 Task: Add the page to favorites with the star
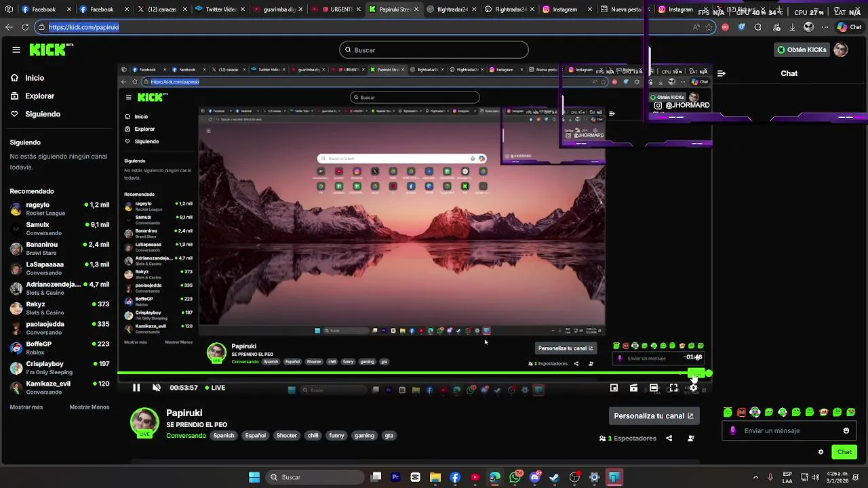709,27
